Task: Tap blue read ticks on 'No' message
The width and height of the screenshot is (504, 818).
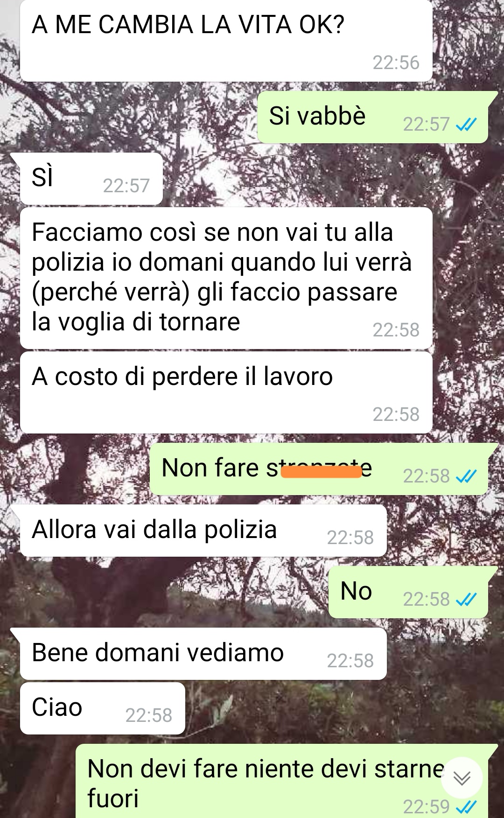Action: tap(466, 599)
